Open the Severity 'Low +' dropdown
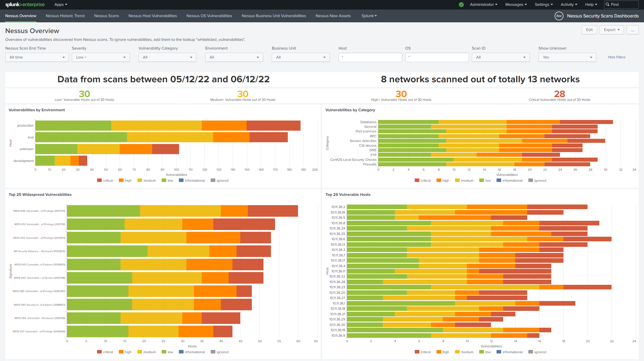The width and height of the screenshot is (644, 361). (101, 57)
